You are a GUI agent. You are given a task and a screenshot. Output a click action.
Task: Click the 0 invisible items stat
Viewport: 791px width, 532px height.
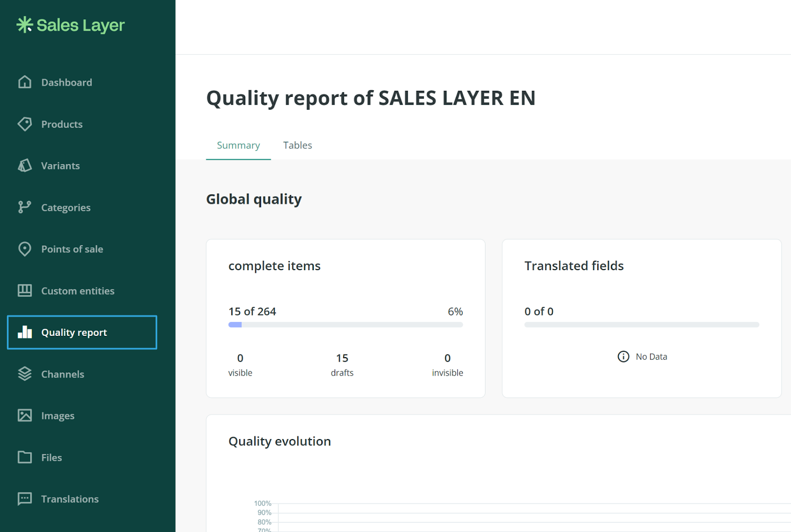coord(447,365)
